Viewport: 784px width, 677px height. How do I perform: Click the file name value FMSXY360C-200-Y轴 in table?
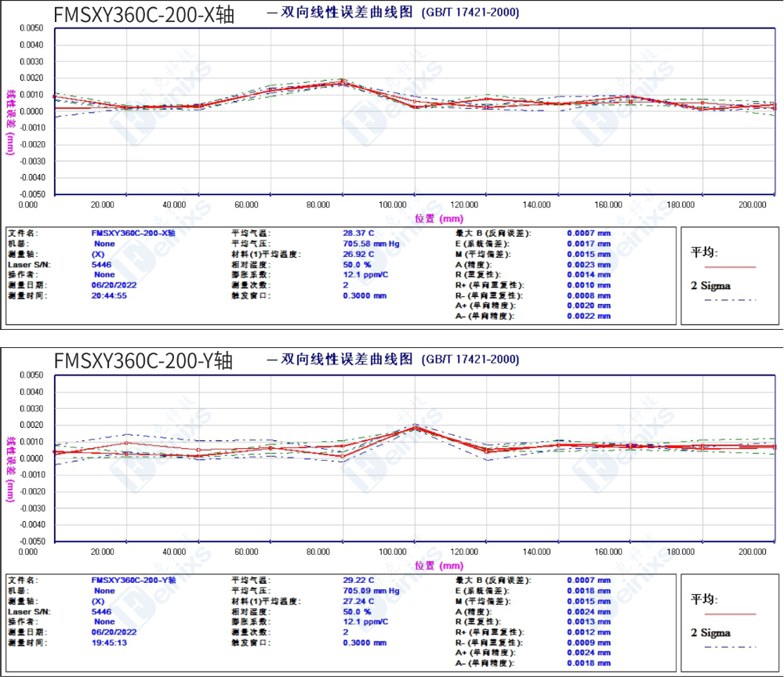133,581
